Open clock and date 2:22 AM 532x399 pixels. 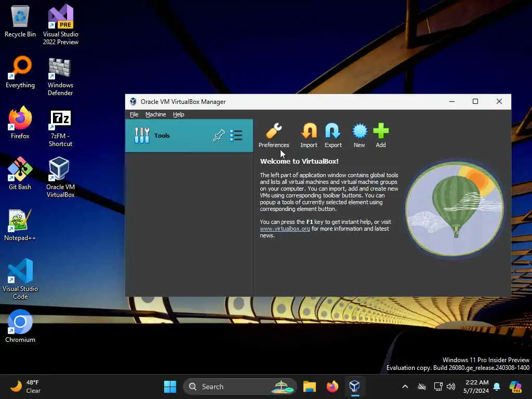pyautogui.click(x=476, y=387)
